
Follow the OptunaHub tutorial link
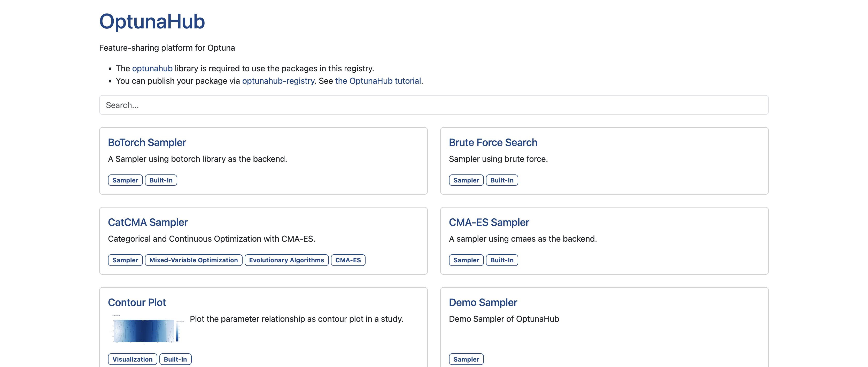point(378,81)
